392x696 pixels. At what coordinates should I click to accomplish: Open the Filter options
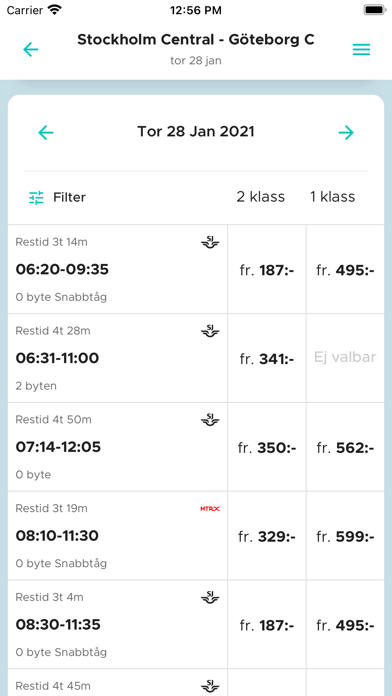pyautogui.click(x=57, y=197)
